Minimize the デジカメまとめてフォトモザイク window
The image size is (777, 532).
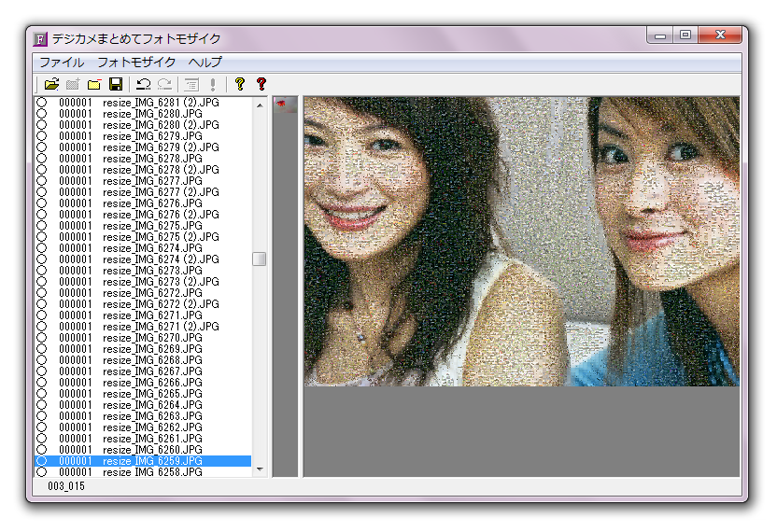point(660,35)
